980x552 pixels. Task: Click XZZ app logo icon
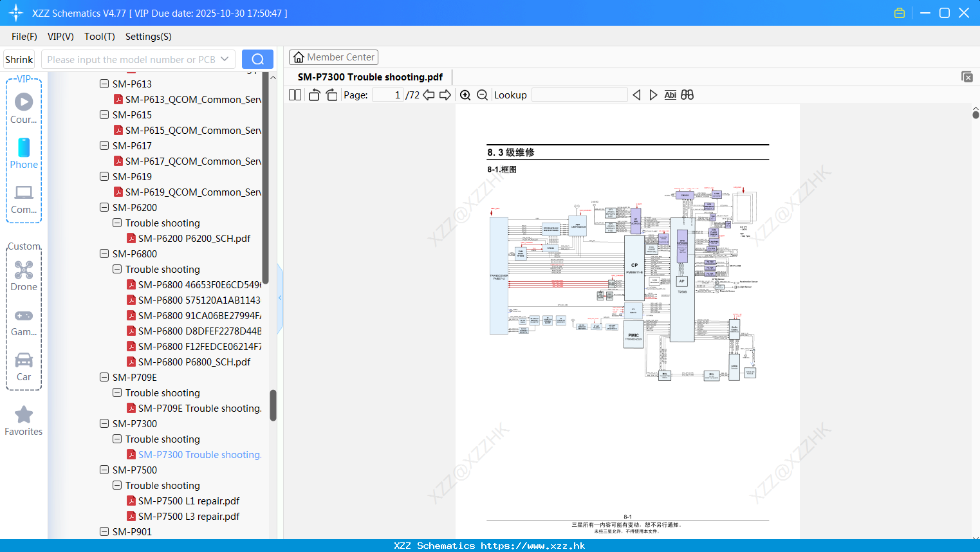(x=16, y=13)
